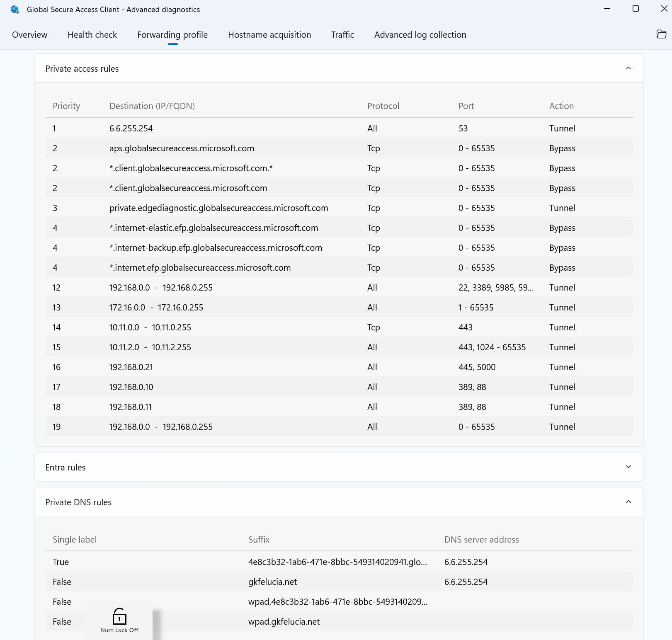Open the Health check tab
672x640 pixels.
(92, 35)
